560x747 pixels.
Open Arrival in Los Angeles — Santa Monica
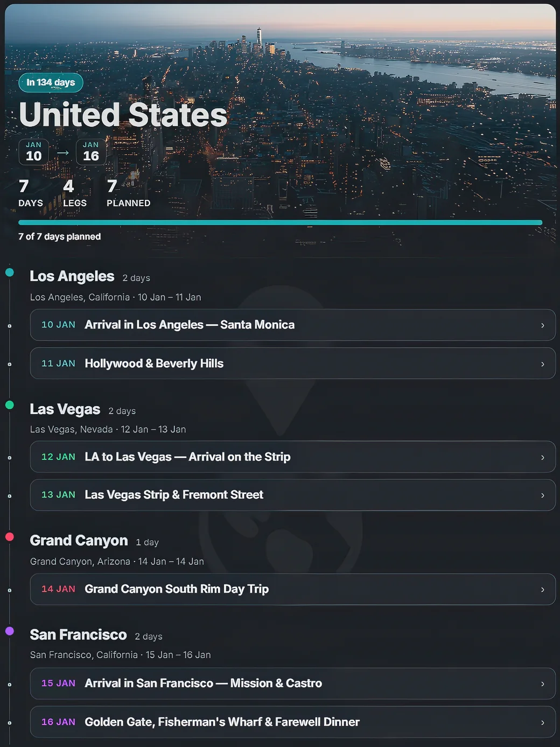click(293, 325)
